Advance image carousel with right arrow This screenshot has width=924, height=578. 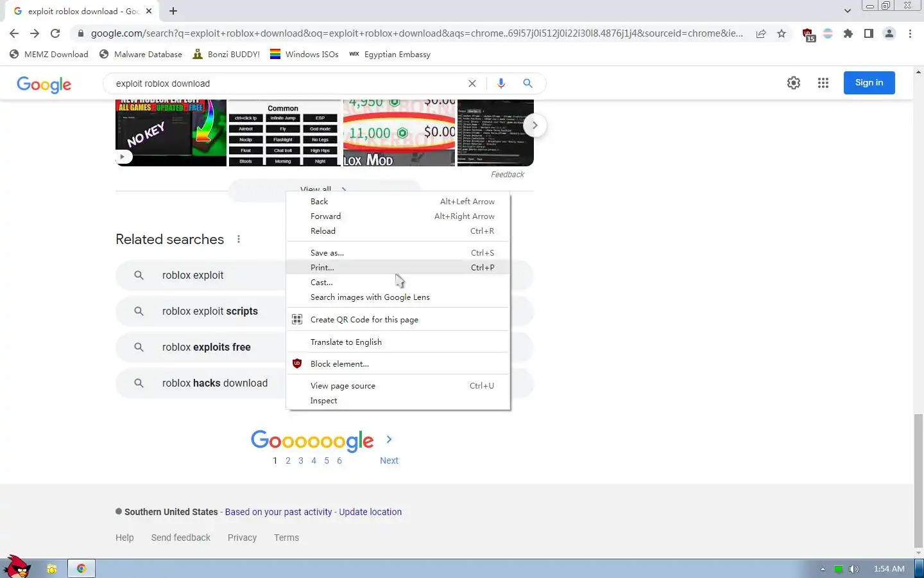pyautogui.click(x=535, y=125)
